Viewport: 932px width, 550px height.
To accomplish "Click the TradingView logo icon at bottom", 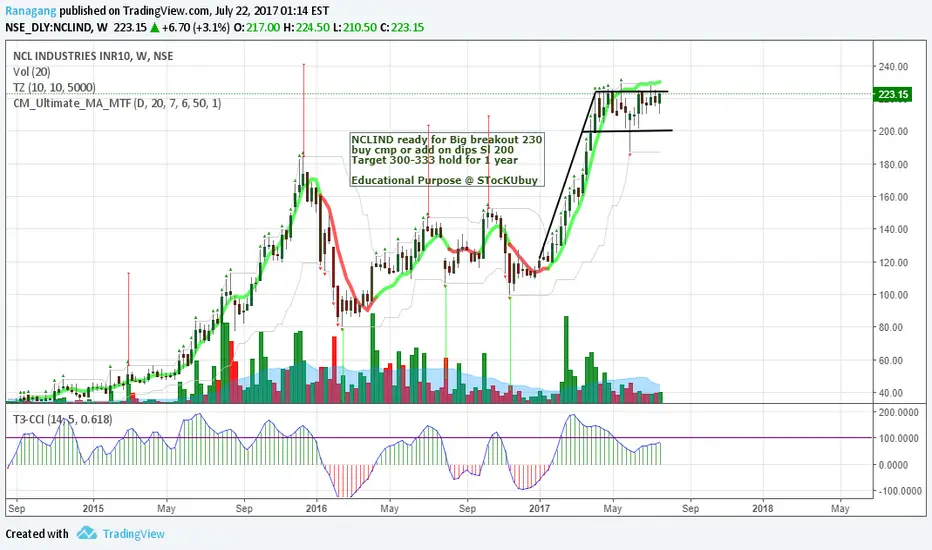I will [87, 533].
